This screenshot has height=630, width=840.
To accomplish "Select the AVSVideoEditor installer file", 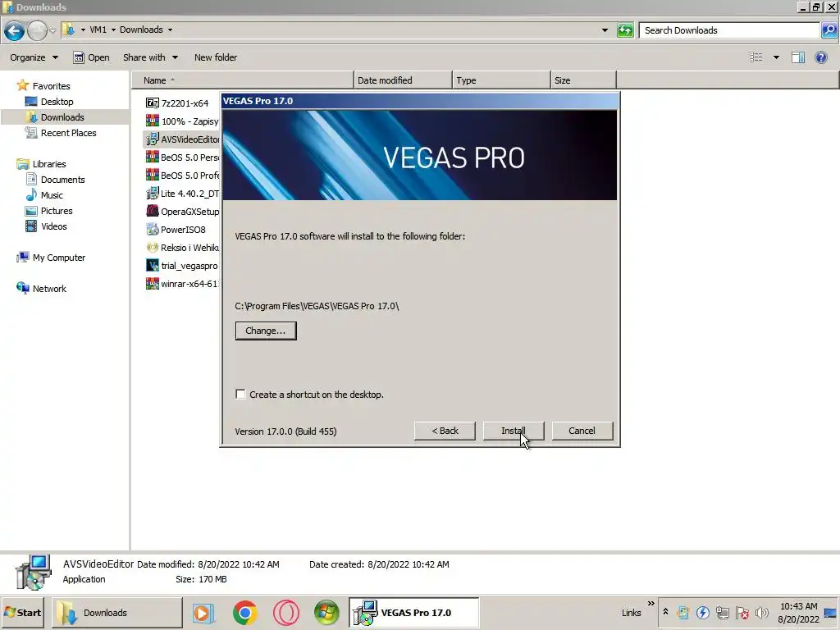I will tap(182, 139).
